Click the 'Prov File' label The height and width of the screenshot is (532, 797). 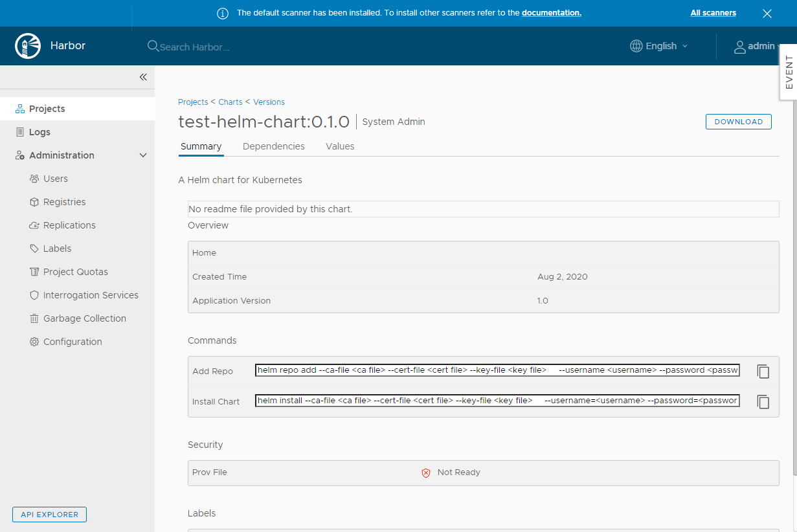click(x=210, y=472)
